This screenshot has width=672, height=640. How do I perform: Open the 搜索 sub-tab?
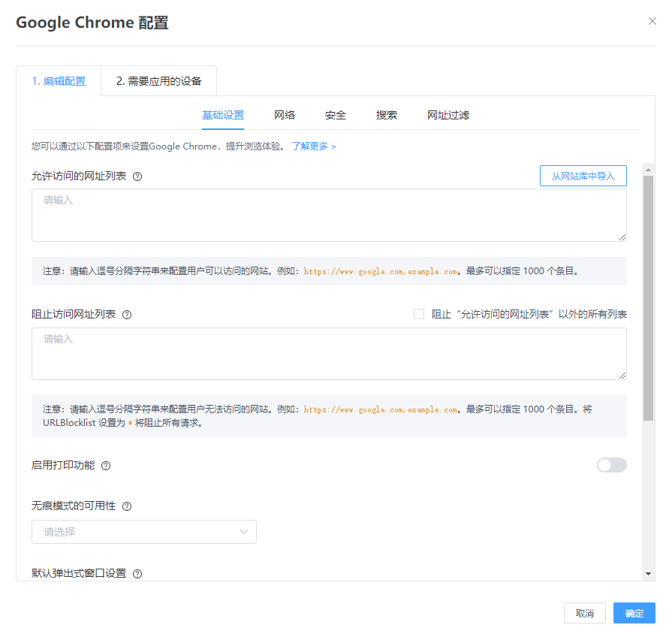[x=387, y=116]
